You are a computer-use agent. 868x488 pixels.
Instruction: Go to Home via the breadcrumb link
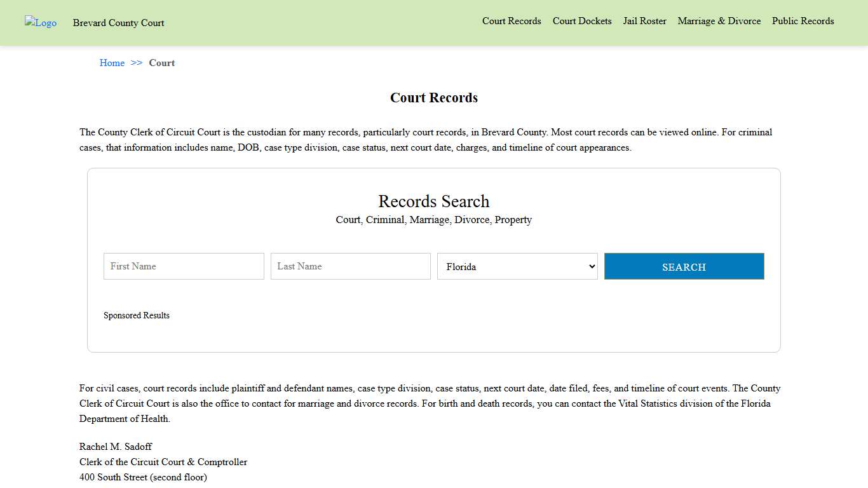click(112, 63)
